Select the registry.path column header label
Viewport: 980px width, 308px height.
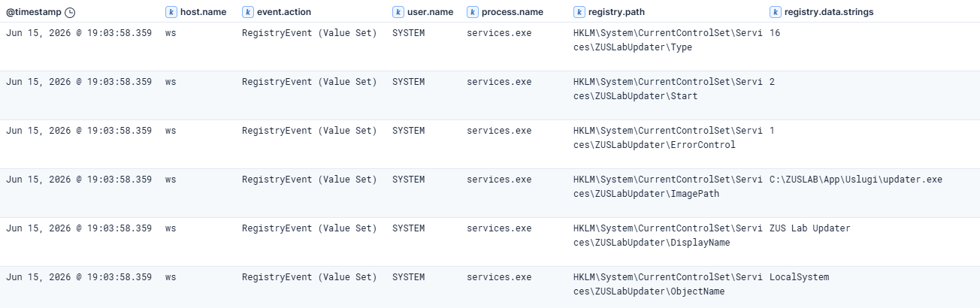click(x=616, y=12)
